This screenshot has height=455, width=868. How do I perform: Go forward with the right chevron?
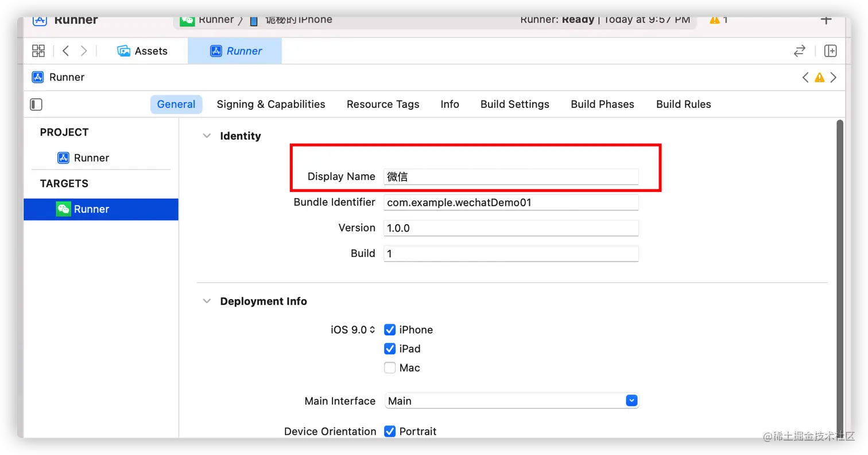[84, 51]
